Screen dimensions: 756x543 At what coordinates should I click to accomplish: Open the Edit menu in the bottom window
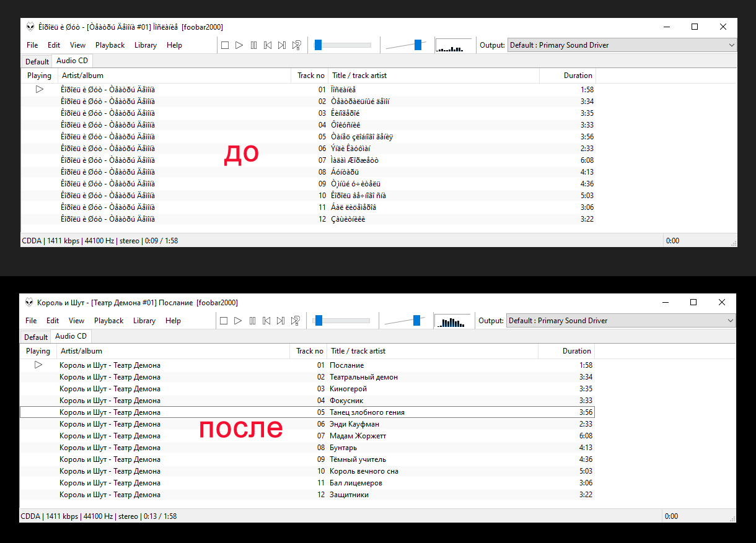tap(53, 321)
